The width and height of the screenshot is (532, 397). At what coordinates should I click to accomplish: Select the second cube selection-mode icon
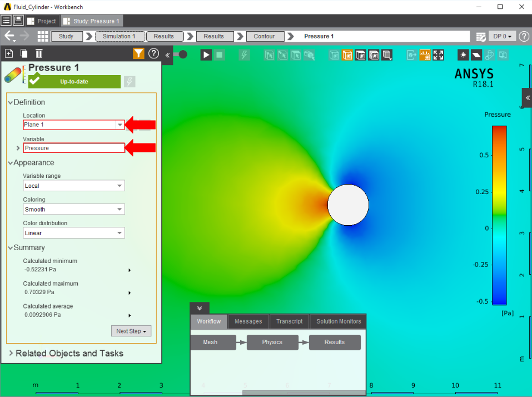tap(282, 55)
